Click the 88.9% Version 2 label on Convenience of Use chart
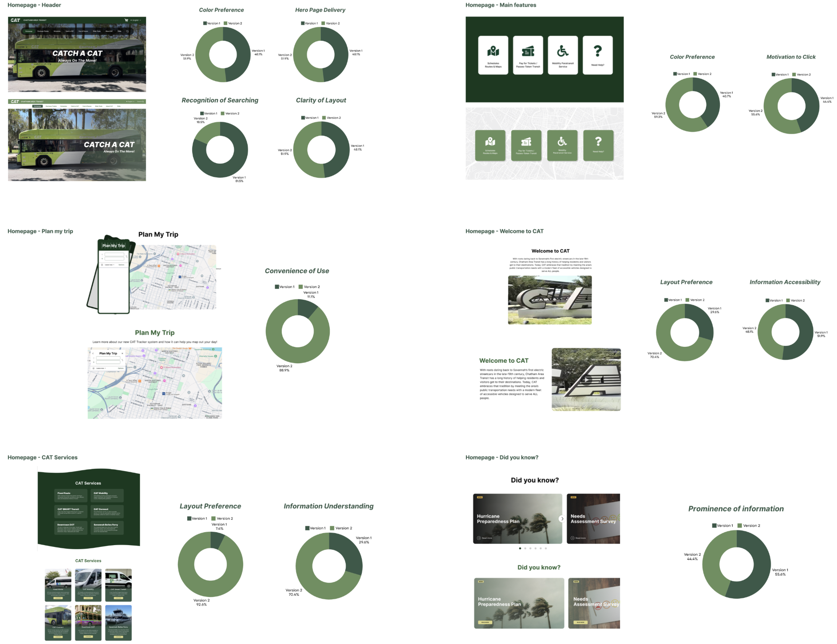The width and height of the screenshot is (837, 644). [x=284, y=368]
